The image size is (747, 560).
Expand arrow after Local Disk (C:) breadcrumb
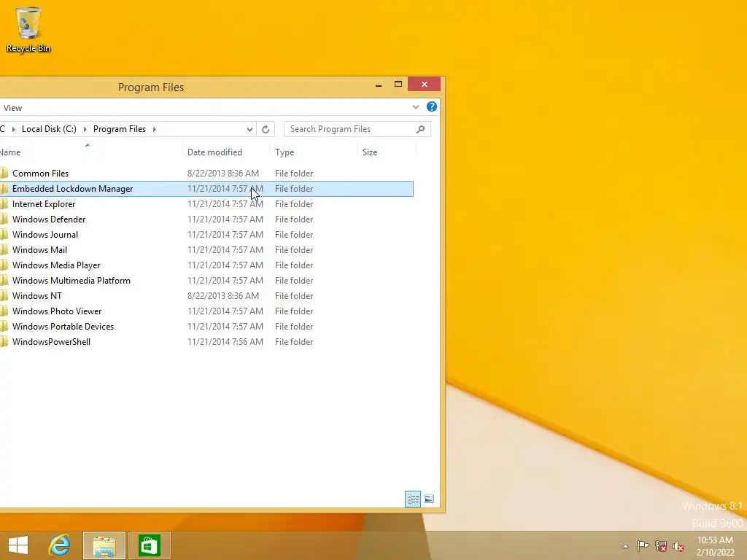(x=85, y=129)
